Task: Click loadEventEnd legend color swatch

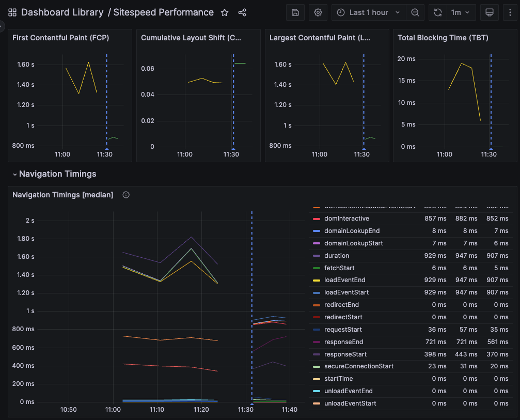Action: tap(317, 281)
